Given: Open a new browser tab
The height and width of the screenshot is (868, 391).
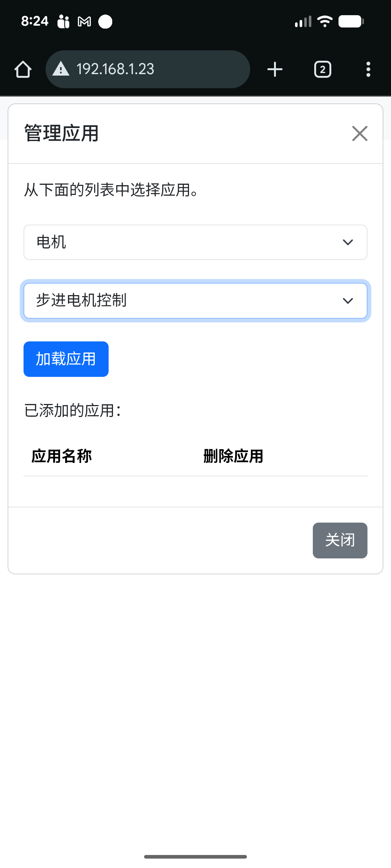Looking at the screenshot, I should (275, 69).
